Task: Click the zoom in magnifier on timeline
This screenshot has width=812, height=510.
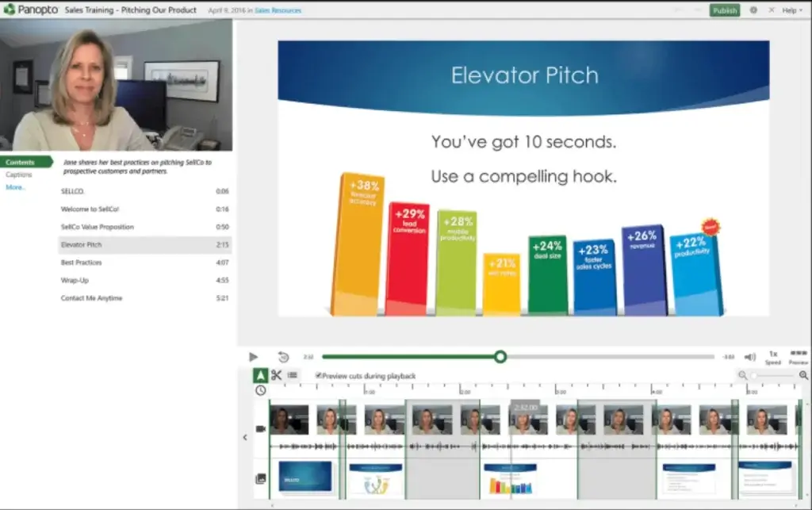Action: coord(803,375)
